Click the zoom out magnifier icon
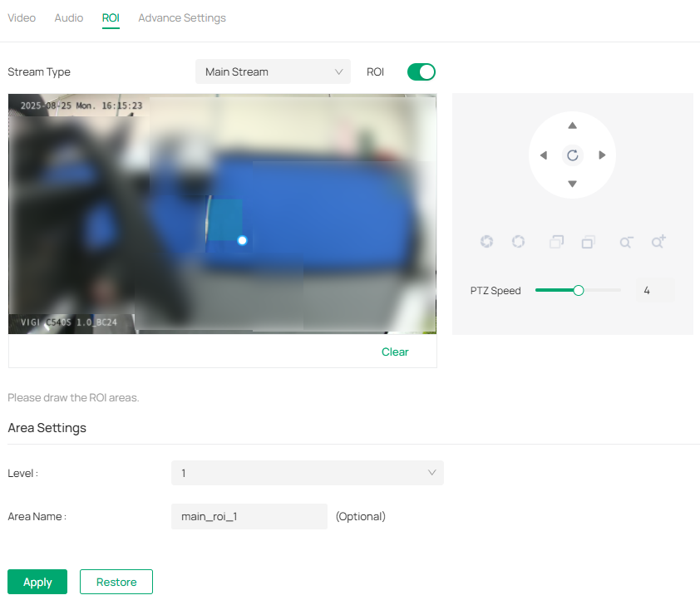Screen dimensions: 700x605 click(626, 242)
